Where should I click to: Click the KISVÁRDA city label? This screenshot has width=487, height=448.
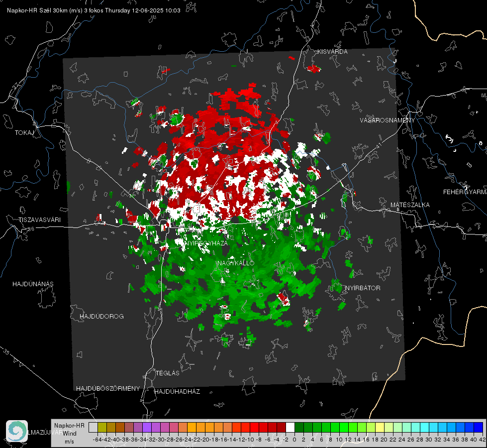tap(332, 52)
